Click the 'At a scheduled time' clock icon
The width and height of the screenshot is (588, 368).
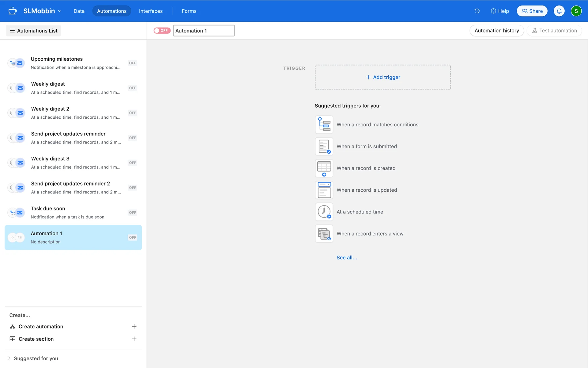[324, 212]
